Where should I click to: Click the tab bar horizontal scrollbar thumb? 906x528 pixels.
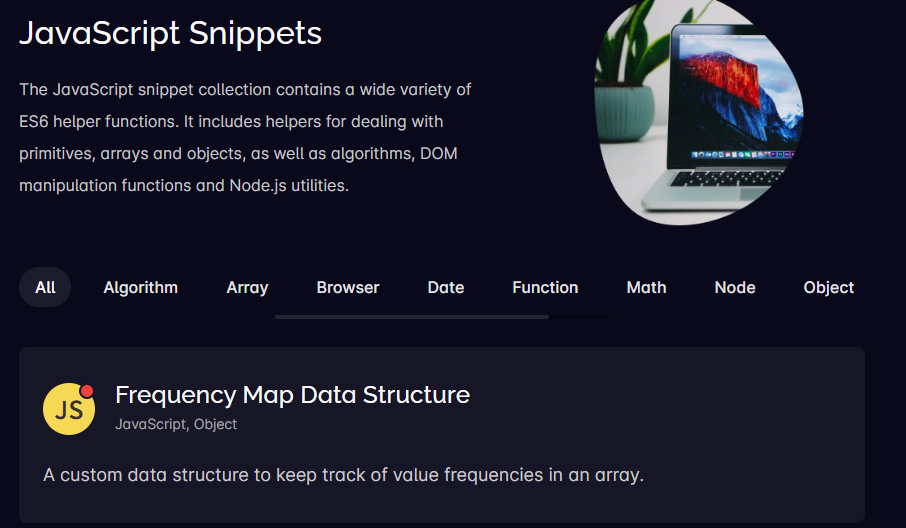click(x=411, y=317)
